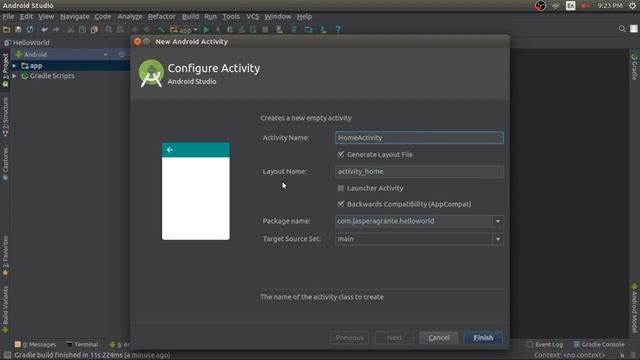This screenshot has width=640, height=360.
Task: Expand the app module tree node
Action: (x=14, y=66)
